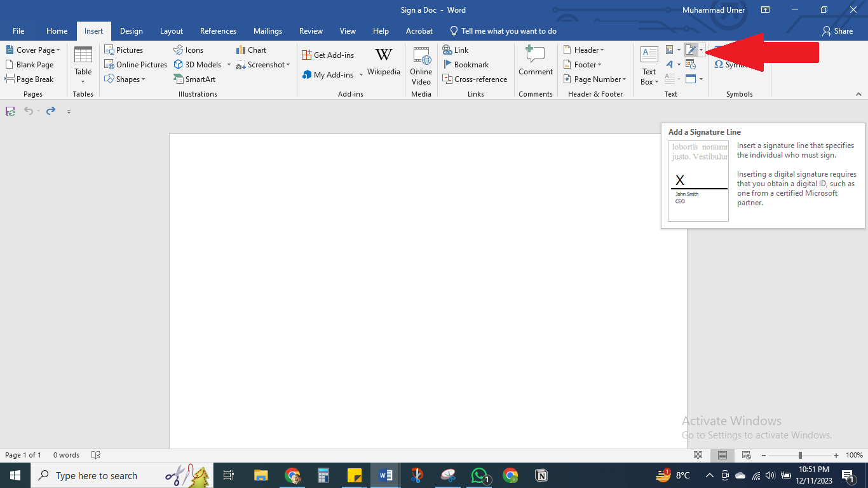868x488 pixels.
Task: Click the WordArt icon
Action: (670, 64)
